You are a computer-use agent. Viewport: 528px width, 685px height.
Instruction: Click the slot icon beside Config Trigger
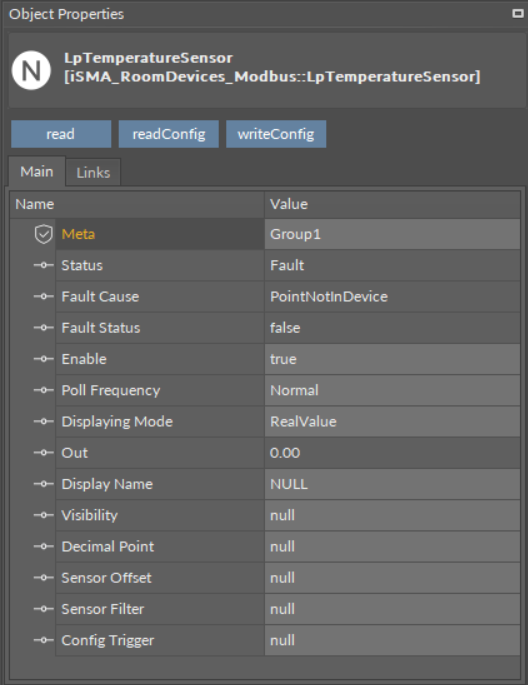pos(44,640)
